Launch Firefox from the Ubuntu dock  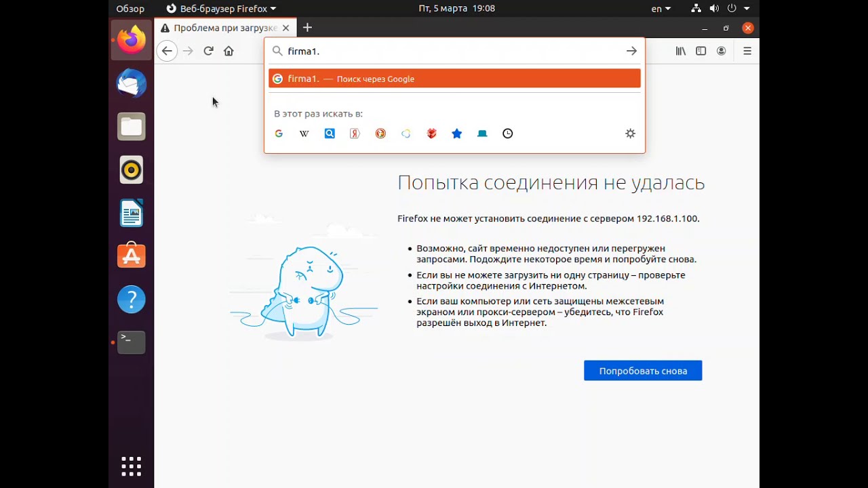pos(132,39)
